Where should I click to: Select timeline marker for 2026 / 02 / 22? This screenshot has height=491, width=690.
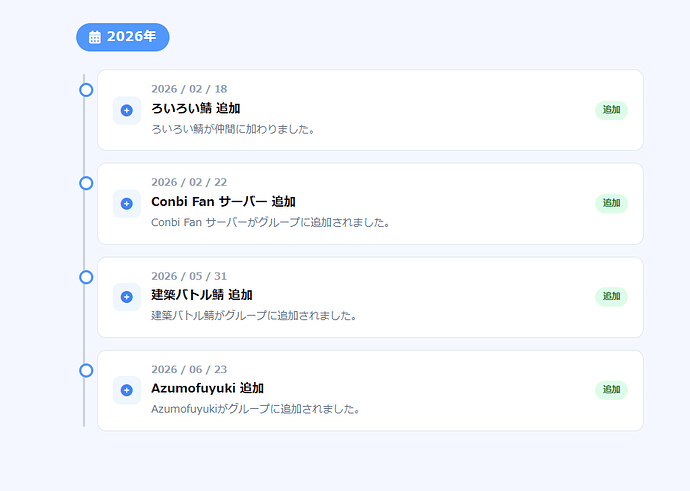[x=86, y=183]
